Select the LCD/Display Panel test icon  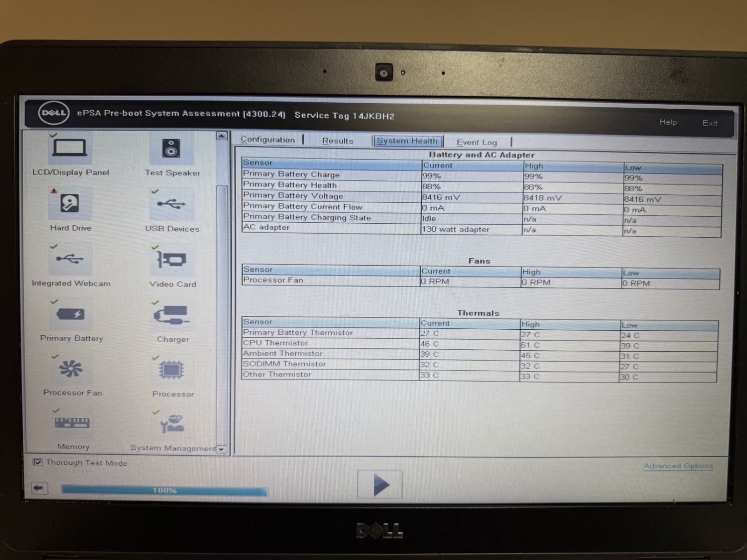point(70,149)
